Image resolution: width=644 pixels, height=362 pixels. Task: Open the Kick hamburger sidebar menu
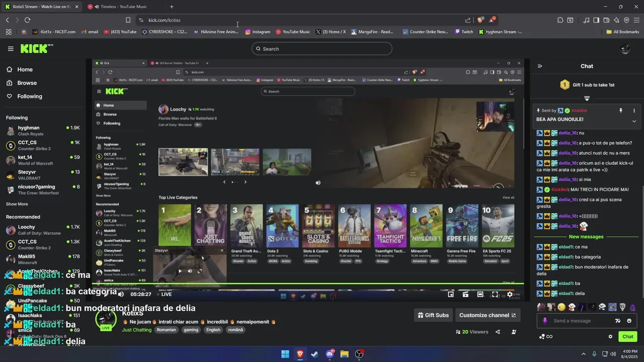[x=11, y=49]
